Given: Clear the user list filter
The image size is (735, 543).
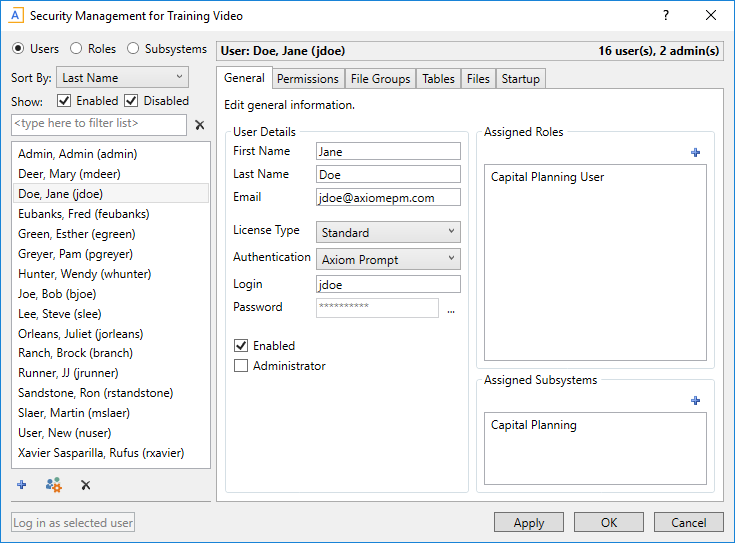Looking at the screenshot, I should pos(199,125).
